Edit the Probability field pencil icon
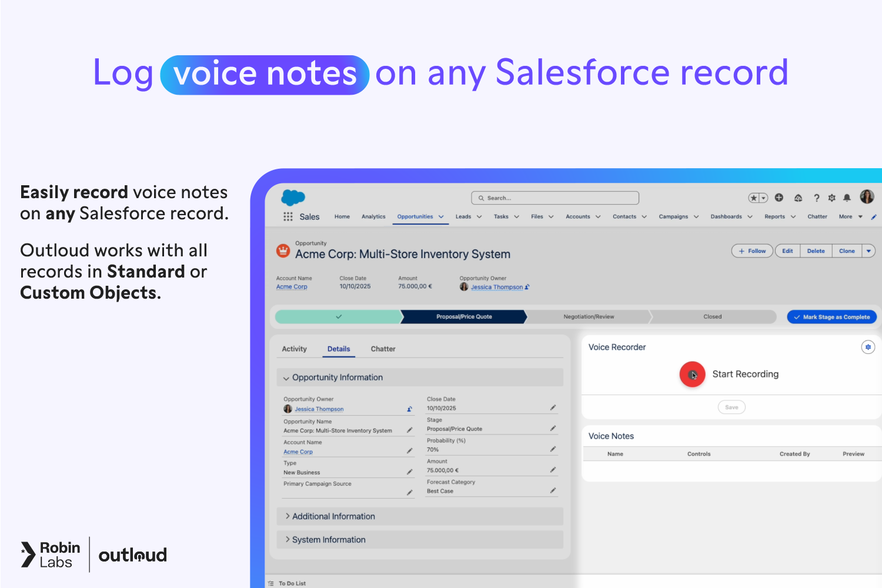The height and width of the screenshot is (588, 882). [553, 449]
